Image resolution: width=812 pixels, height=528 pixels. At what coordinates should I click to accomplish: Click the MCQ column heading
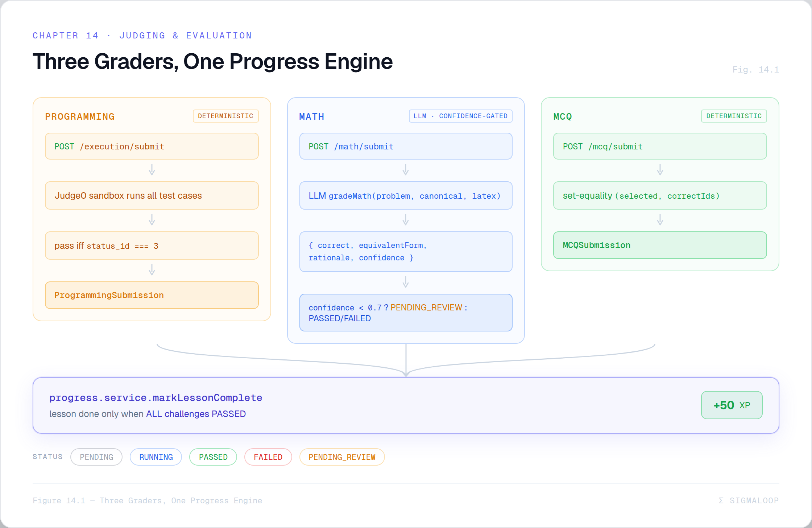563,116
